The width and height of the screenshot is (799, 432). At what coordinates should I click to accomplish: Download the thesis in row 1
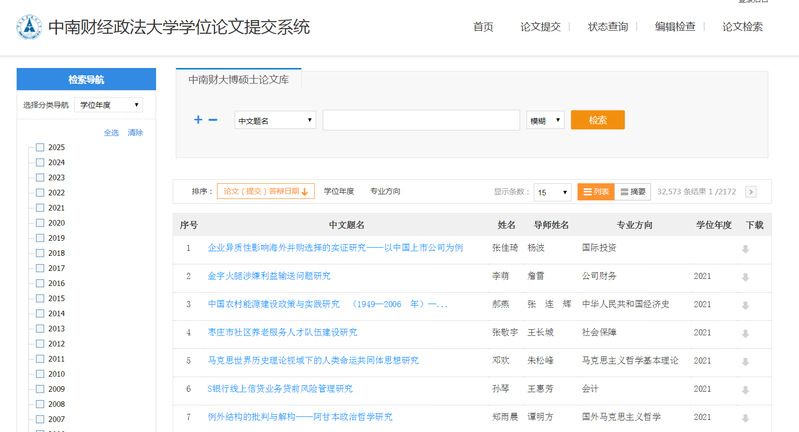[744, 248]
